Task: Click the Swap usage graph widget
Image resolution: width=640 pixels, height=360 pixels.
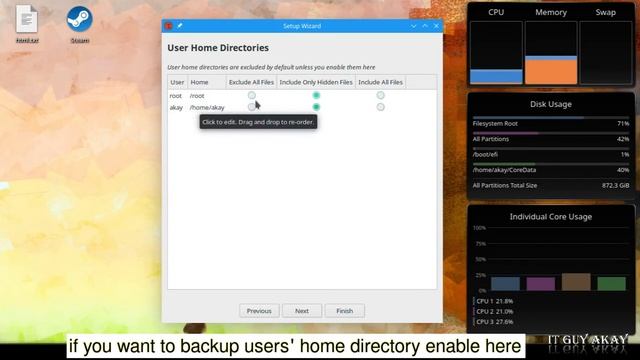Action: [605, 53]
